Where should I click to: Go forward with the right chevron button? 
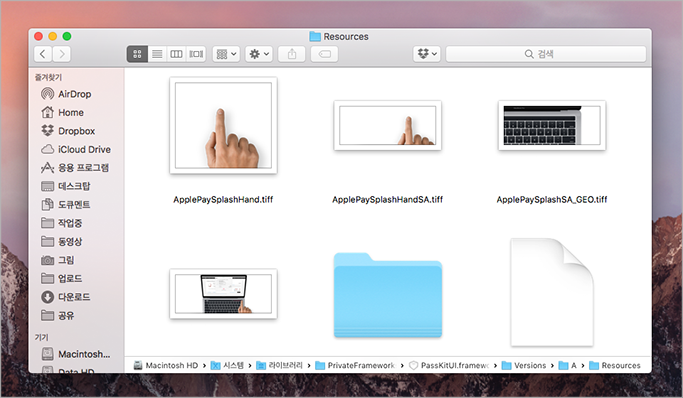coord(61,54)
